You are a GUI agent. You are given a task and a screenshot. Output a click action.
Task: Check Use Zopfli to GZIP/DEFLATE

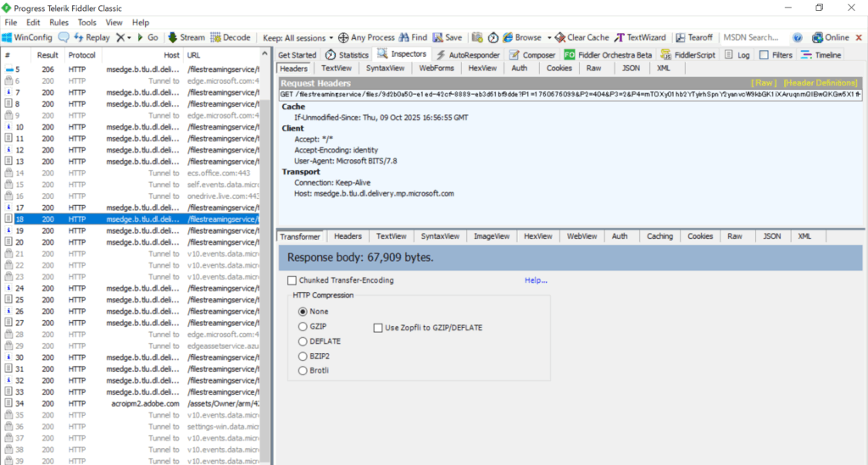[378, 327]
